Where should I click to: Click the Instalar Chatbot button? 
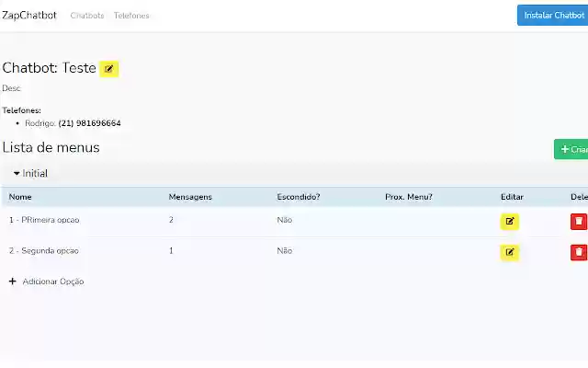tap(552, 16)
